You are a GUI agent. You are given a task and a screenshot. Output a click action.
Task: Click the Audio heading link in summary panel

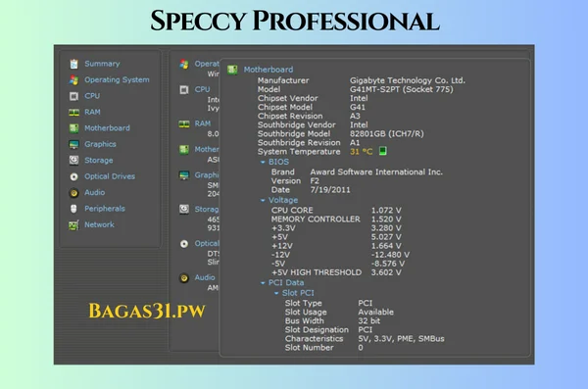pyautogui.click(x=205, y=277)
